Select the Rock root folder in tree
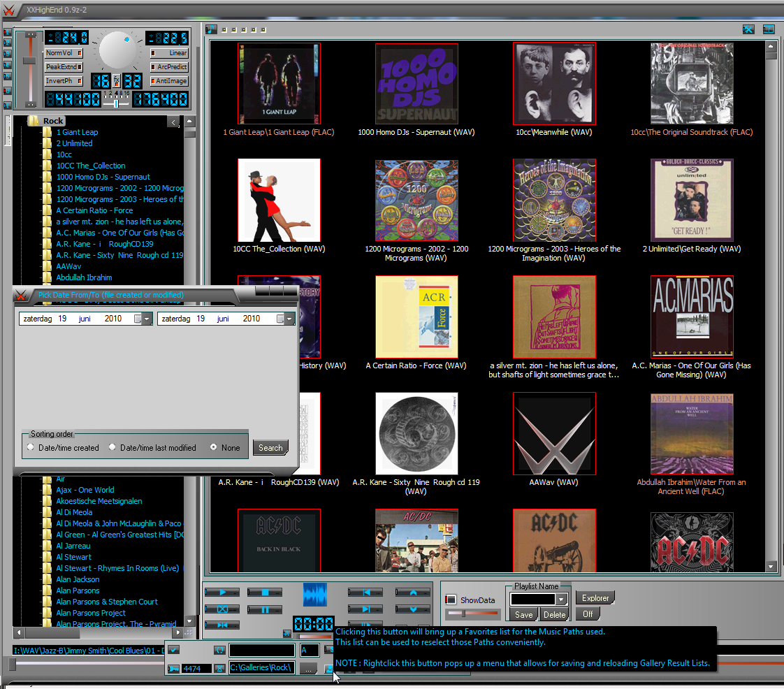This screenshot has height=689, width=784. click(53, 121)
